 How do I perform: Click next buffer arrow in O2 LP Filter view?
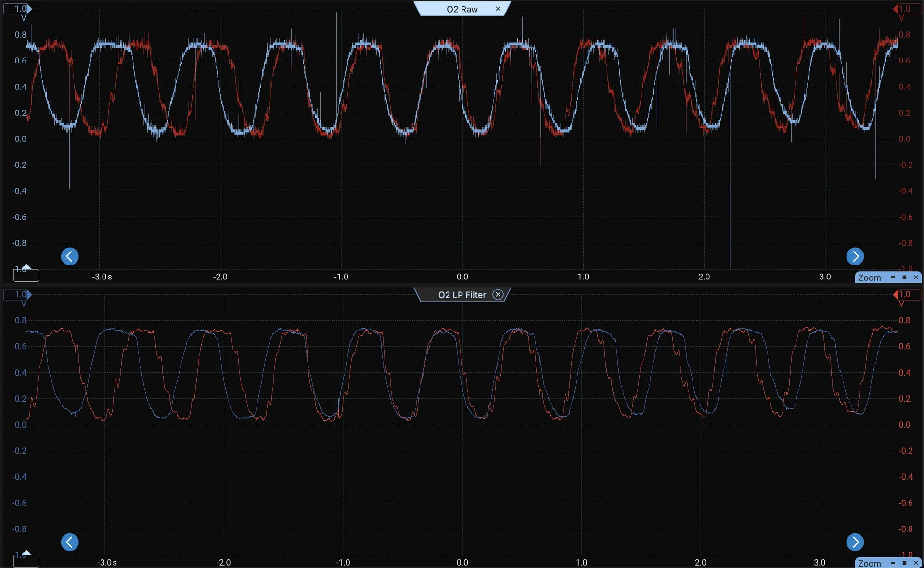click(855, 542)
